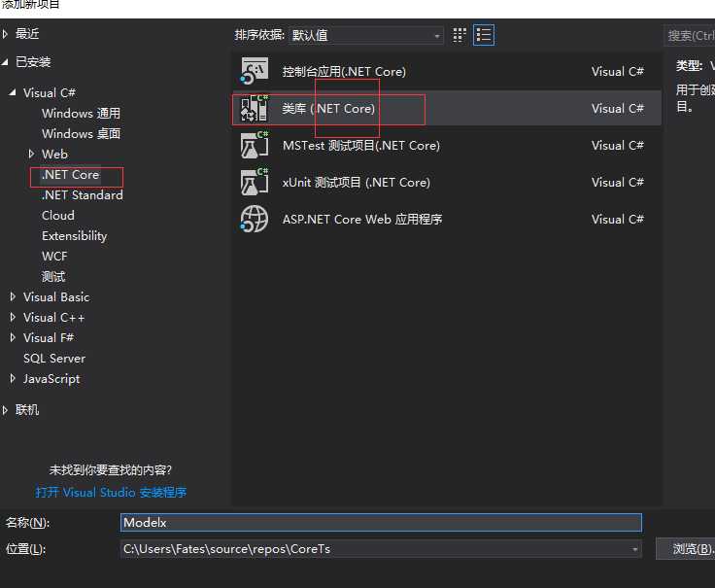Click Visual C# label in console app row

click(618, 72)
